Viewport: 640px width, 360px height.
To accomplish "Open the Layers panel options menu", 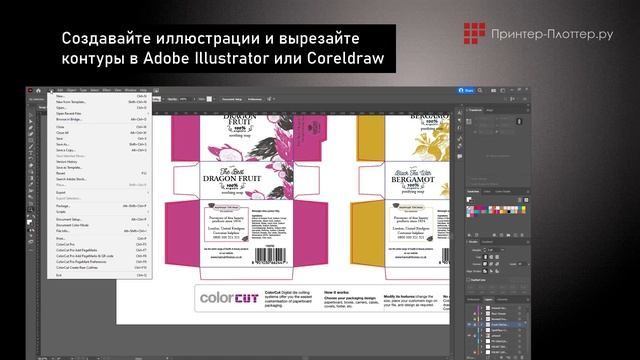I will pyautogui.click(x=527, y=300).
